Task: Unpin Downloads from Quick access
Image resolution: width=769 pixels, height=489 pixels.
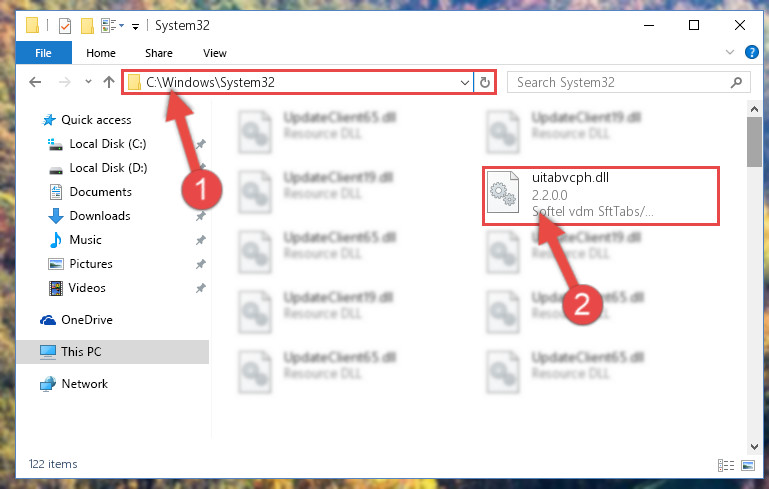Action: 201,216
